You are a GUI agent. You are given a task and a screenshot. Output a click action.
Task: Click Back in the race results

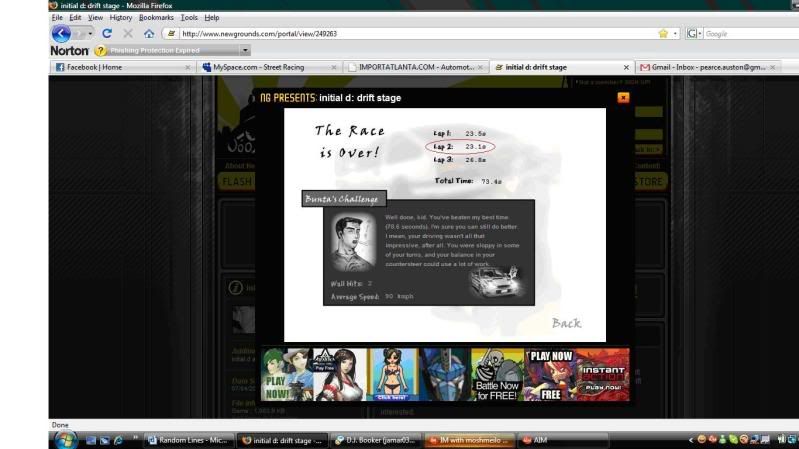click(566, 323)
